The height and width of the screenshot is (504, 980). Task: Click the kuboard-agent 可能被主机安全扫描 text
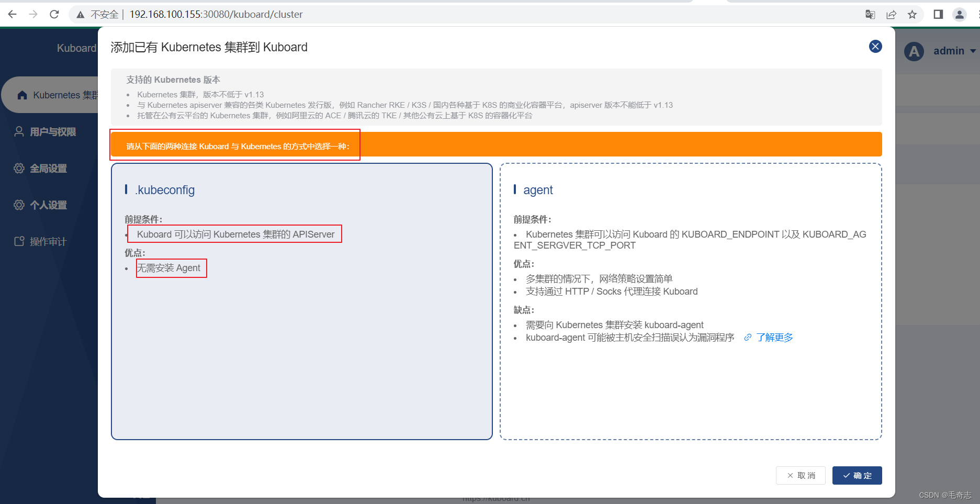pos(630,338)
